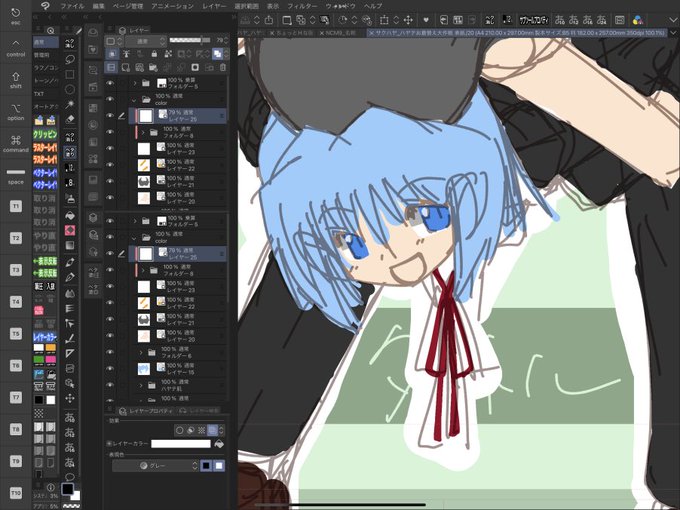This screenshot has width=680, height=510.
Task: Select the Rectangle selection tool
Action: click(69, 74)
